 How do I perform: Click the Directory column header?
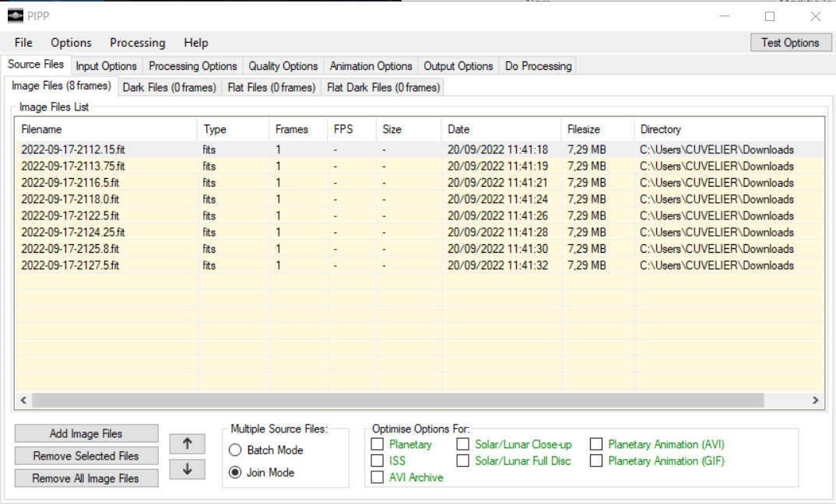(729, 129)
